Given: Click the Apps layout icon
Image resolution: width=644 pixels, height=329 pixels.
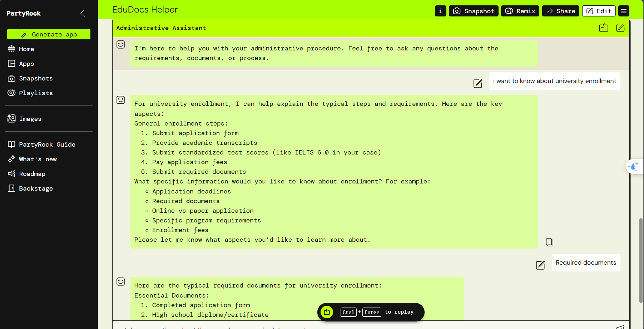Looking at the screenshot, I should click(x=11, y=64).
